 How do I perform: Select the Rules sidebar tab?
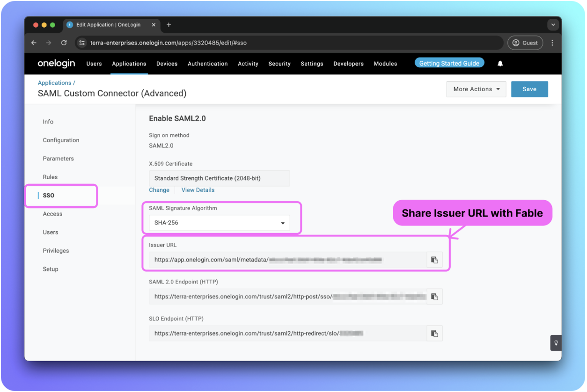[50, 177]
